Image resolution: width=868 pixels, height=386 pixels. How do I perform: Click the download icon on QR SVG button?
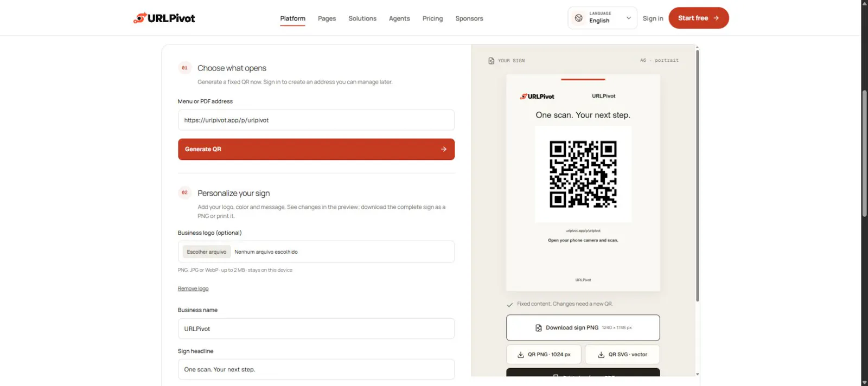tap(601, 355)
